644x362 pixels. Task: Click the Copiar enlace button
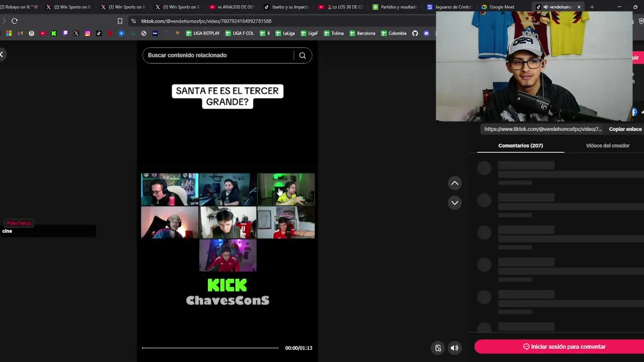click(x=625, y=129)
